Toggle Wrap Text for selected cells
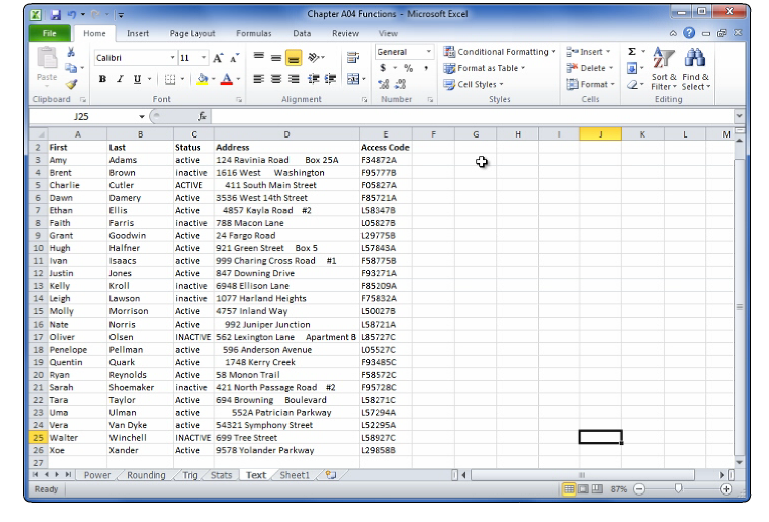The image size is (769, 522). (352, 58)
